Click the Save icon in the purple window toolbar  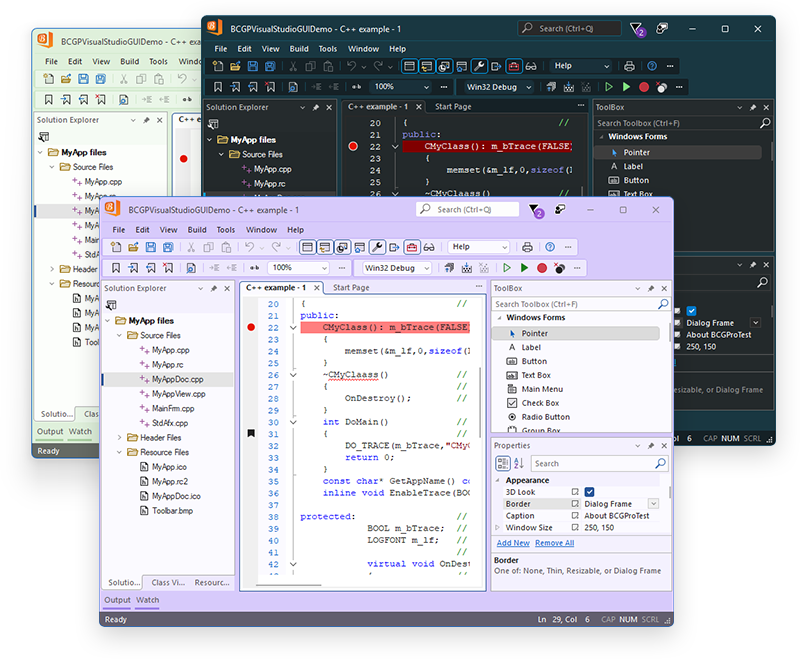tap(151, 247)
